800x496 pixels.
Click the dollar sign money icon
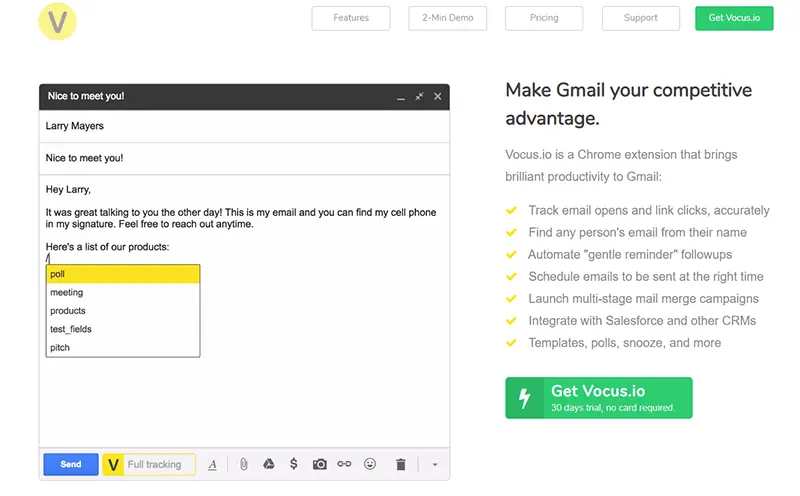[293, 464]
